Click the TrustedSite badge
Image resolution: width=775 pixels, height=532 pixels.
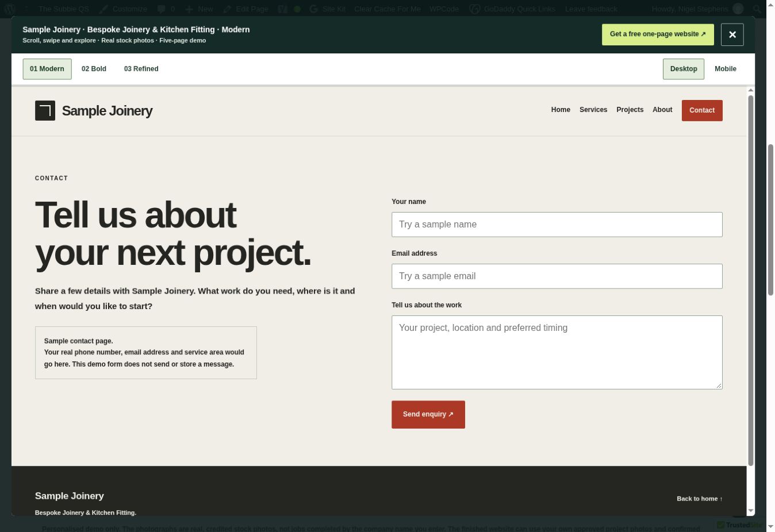pyautogui.click(x=739, y=525)
